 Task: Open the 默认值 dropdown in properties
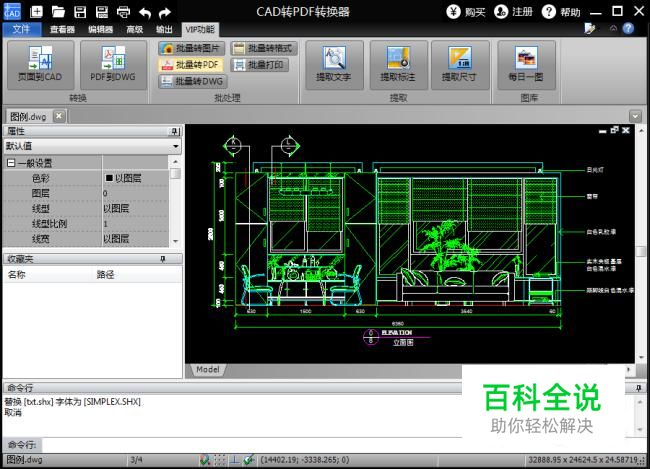(175, 146)
